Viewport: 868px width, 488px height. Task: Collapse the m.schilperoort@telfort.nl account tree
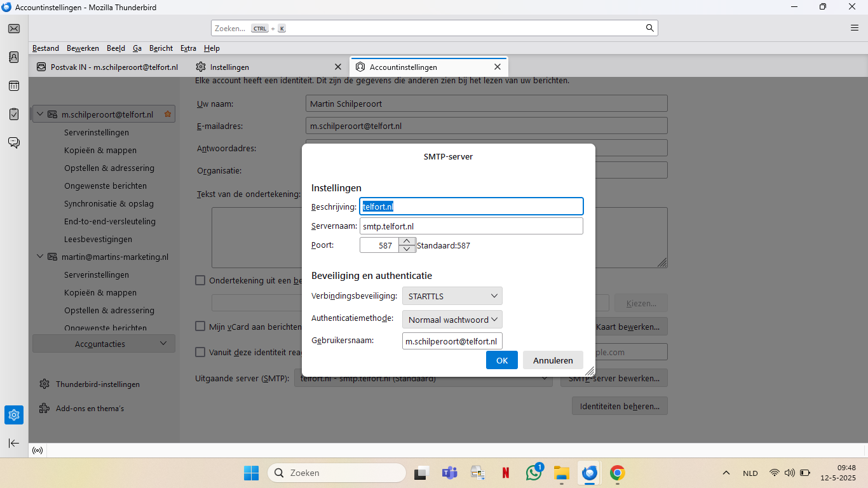pyautogui.click(x=40, y=114)
